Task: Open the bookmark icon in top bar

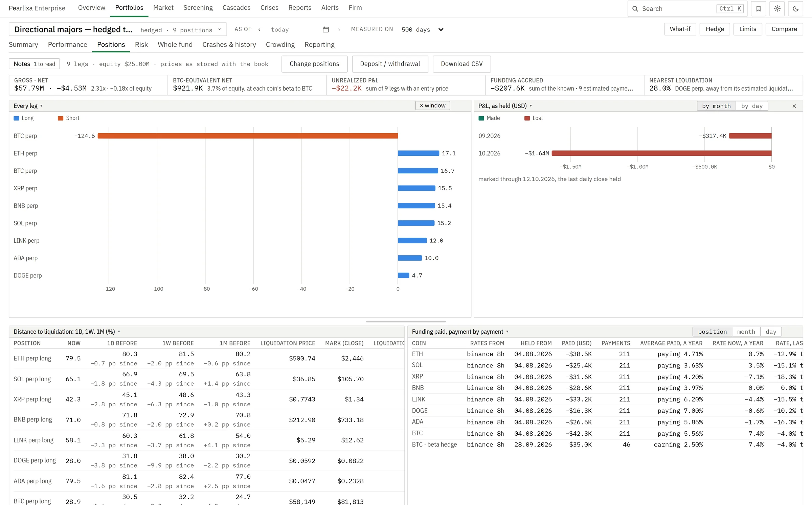Action: pyautogui.click(x=758, y=9)
